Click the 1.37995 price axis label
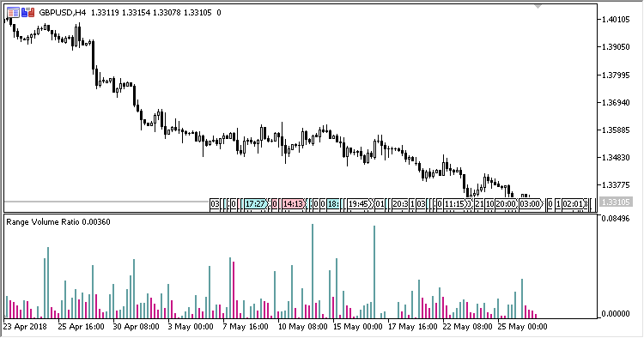 click(616, 75)
